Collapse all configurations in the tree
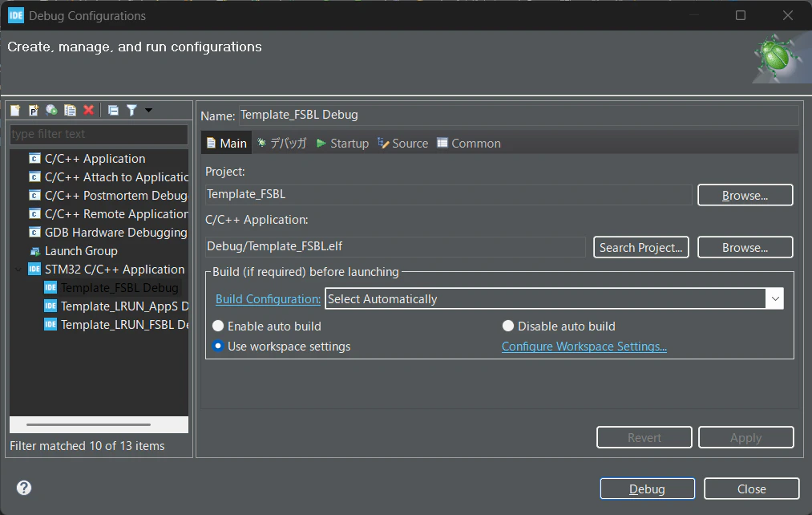 click(x=113, y=111)
